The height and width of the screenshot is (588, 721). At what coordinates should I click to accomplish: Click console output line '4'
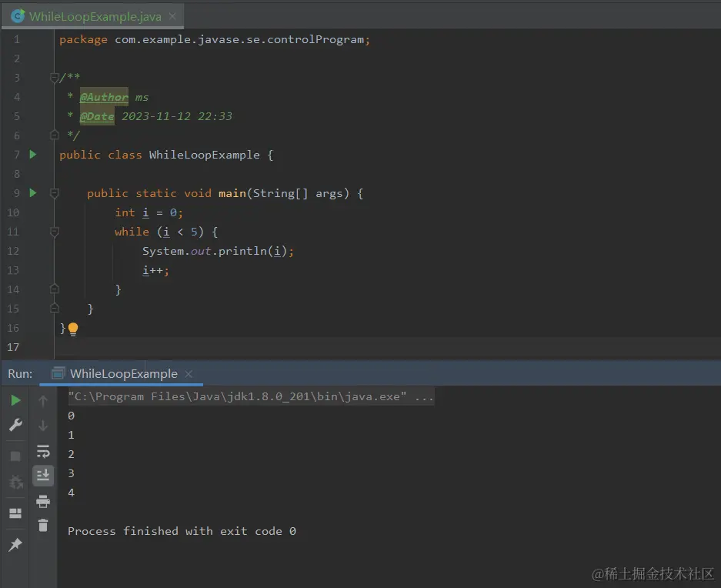(72, 493)
